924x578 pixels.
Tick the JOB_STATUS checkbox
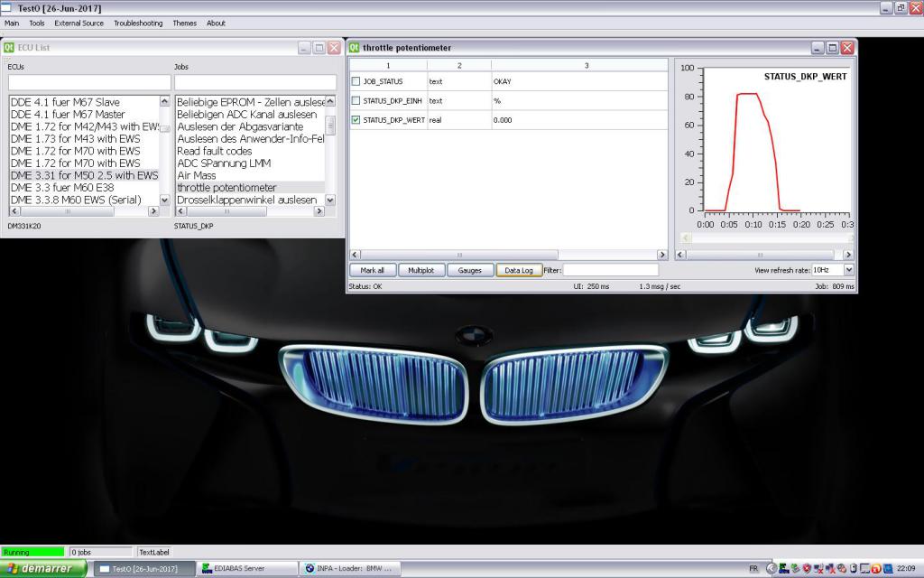point(356,81)
